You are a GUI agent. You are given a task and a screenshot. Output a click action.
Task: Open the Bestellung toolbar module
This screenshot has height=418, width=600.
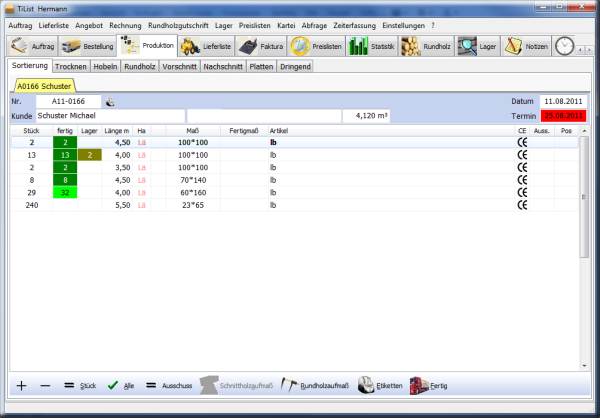[x=88, y=46]
